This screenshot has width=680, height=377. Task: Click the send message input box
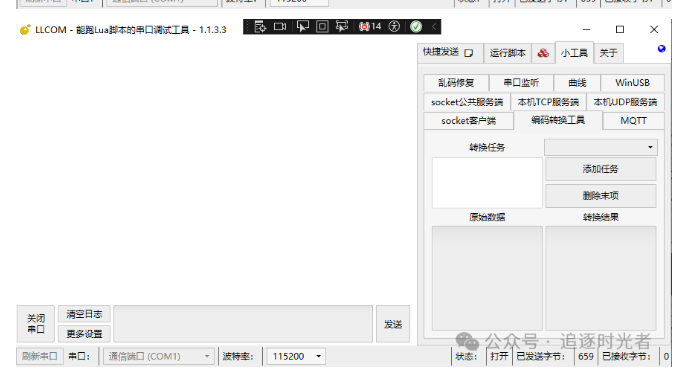243,324
